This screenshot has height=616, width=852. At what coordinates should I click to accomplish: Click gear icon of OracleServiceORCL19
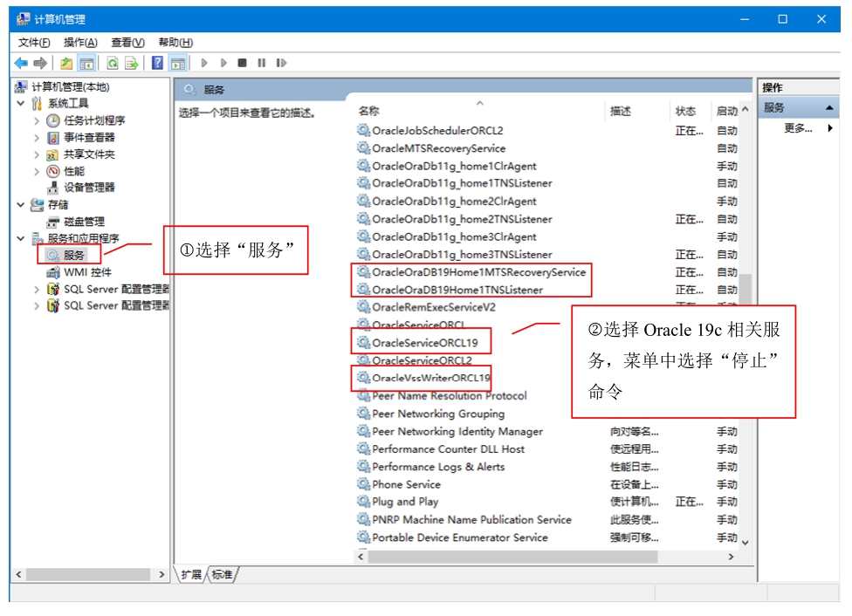click(363, 342)
